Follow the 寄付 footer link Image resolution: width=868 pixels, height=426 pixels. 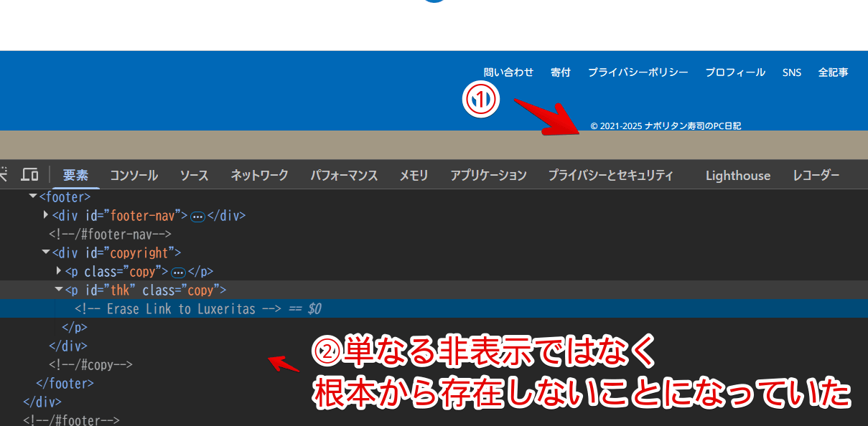[561, 72]
